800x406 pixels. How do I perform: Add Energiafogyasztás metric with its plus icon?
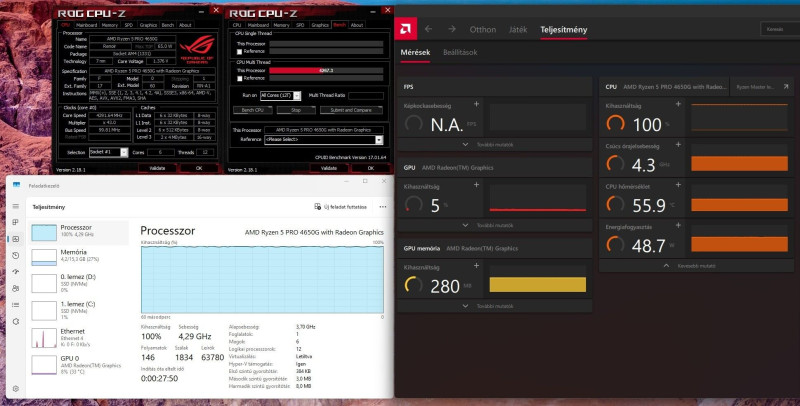(678, 225)
